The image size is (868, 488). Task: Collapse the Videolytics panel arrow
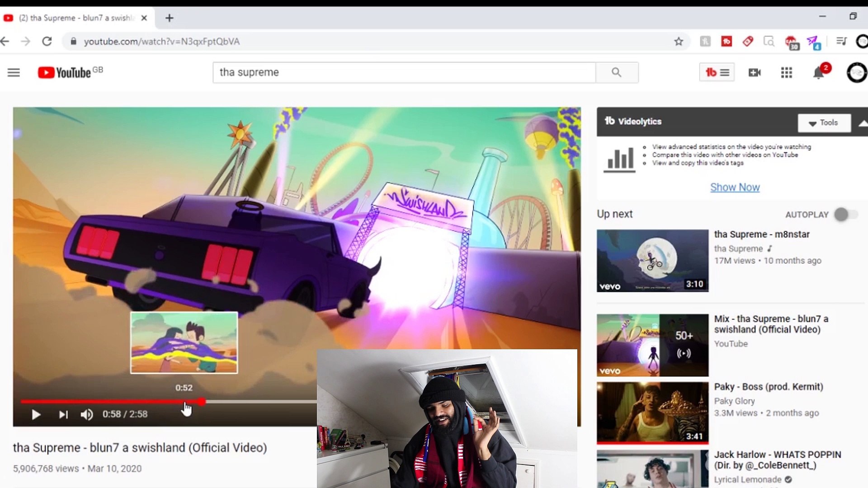863,123
